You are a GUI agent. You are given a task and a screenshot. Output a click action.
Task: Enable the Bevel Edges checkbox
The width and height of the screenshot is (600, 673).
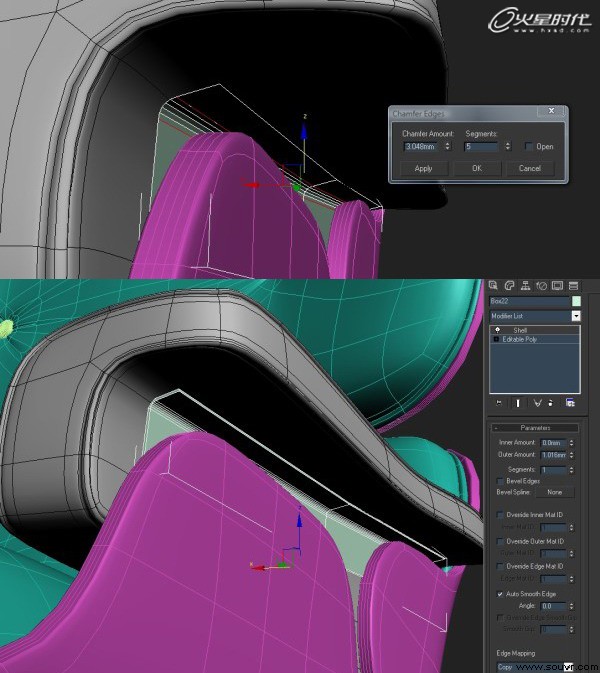click(500, 481)
